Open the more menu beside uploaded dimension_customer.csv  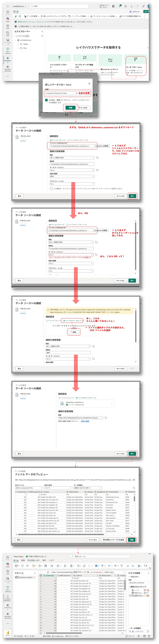coord(112,403)
